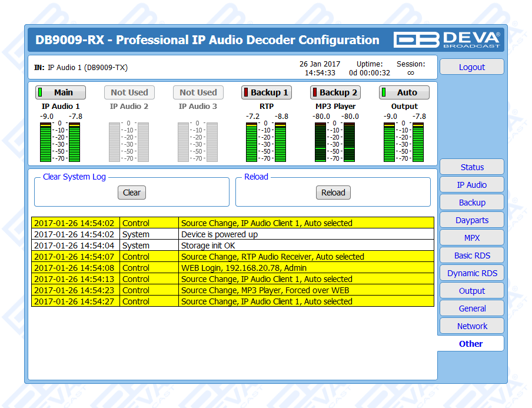The image size is (532, 408).
Task: Select the Main source button
Action: (61, 92)
